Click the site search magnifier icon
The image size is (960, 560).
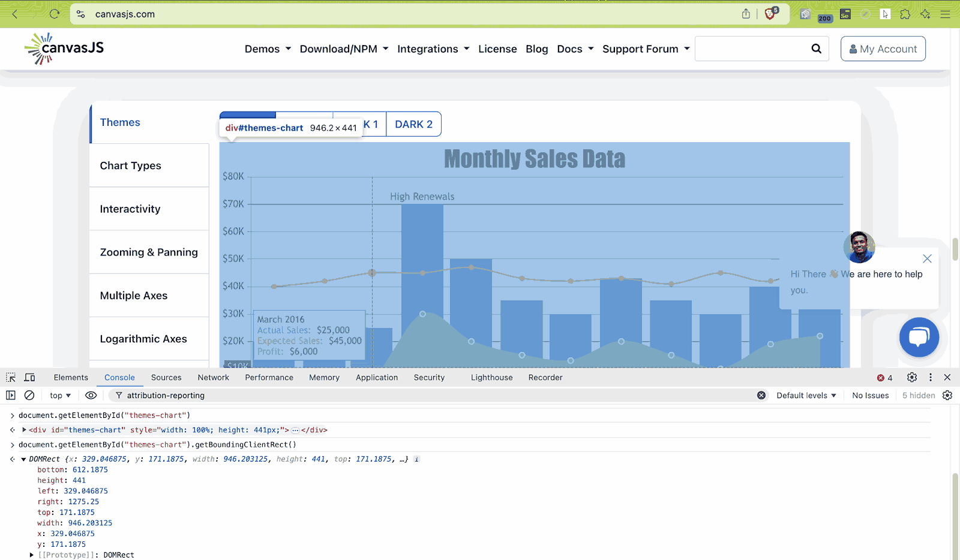click(x=816, y=49)
